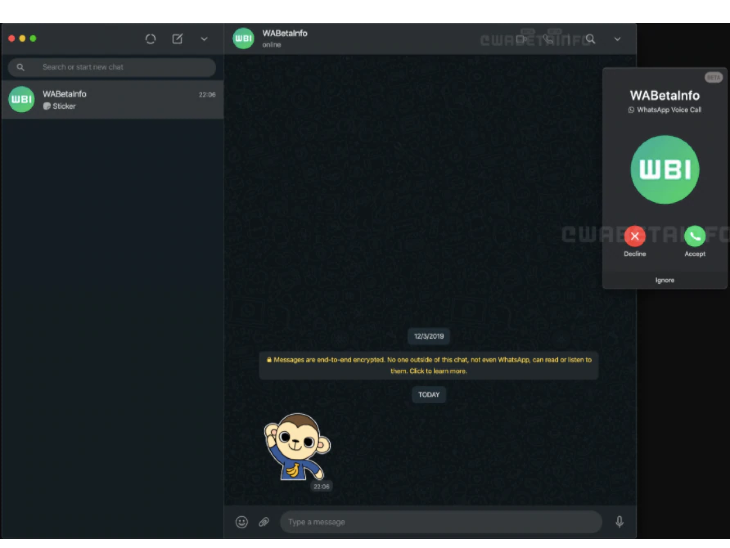Click the large WBI caller avatar
The width and height of the screenshot is (730, 548).
pyautogui.click(x=665, y=169)
